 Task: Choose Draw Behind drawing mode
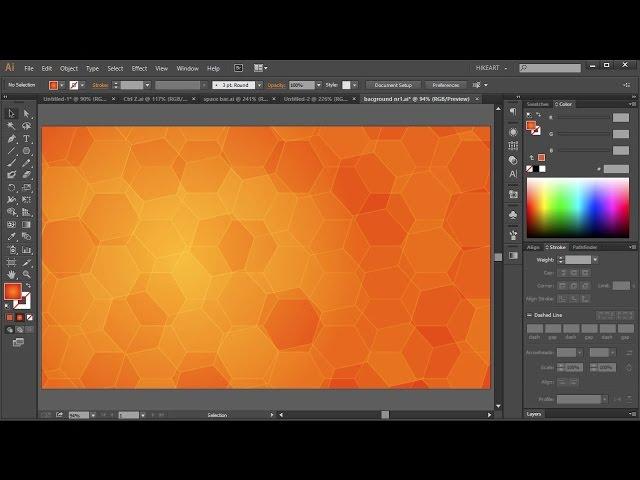[x=20, y=330]
